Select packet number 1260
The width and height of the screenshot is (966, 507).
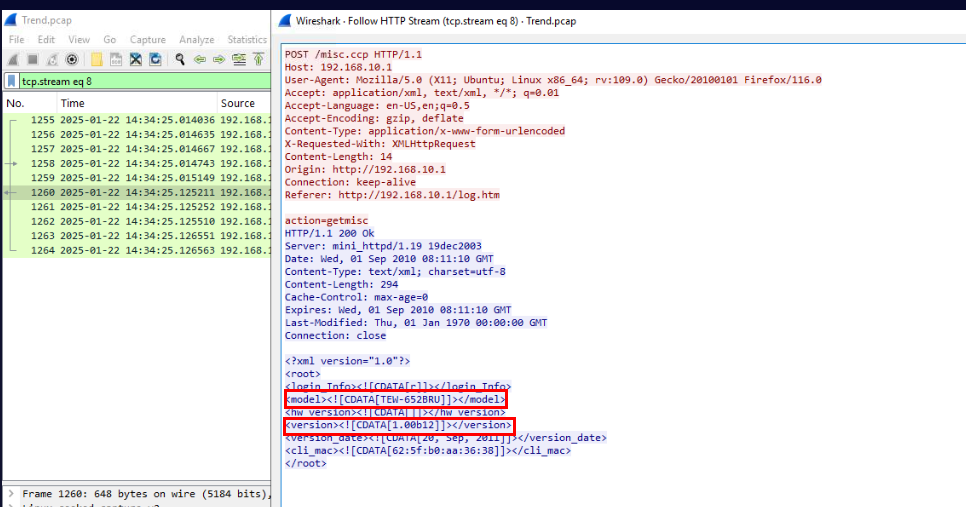coord(137,192)
